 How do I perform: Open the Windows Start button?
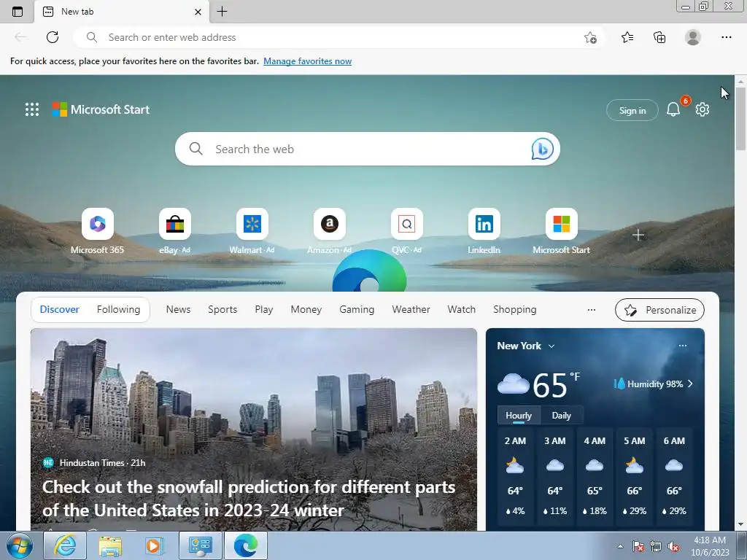(20, 545)
